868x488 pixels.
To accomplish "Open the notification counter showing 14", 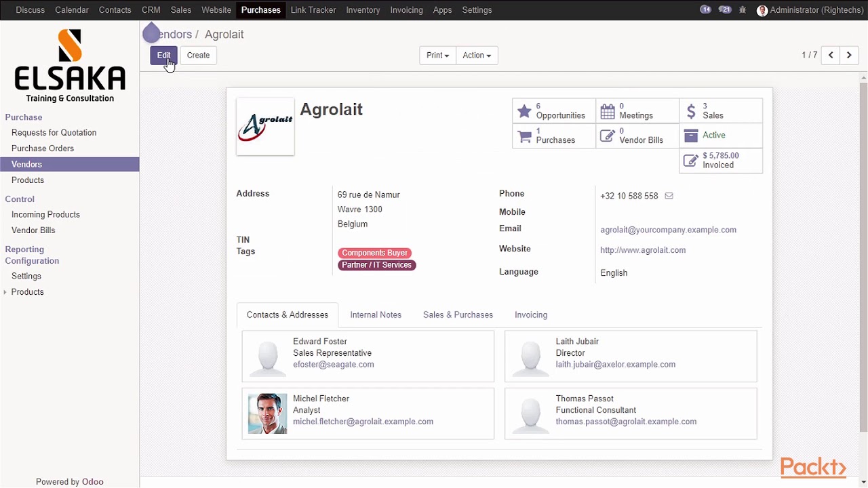I will click(705, 10).
